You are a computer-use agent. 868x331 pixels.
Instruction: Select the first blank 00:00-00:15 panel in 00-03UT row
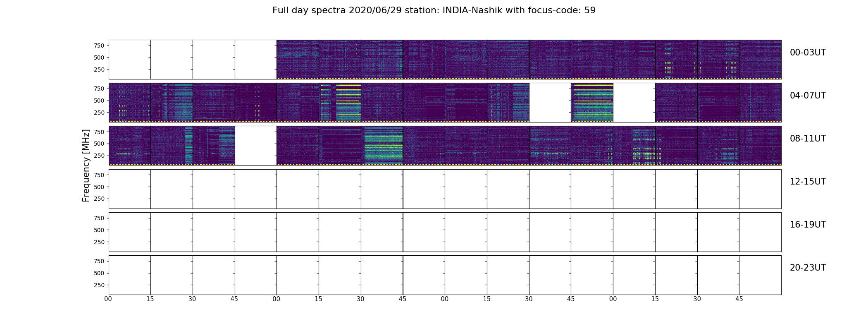pyautogui.click(x=129, y=59)
